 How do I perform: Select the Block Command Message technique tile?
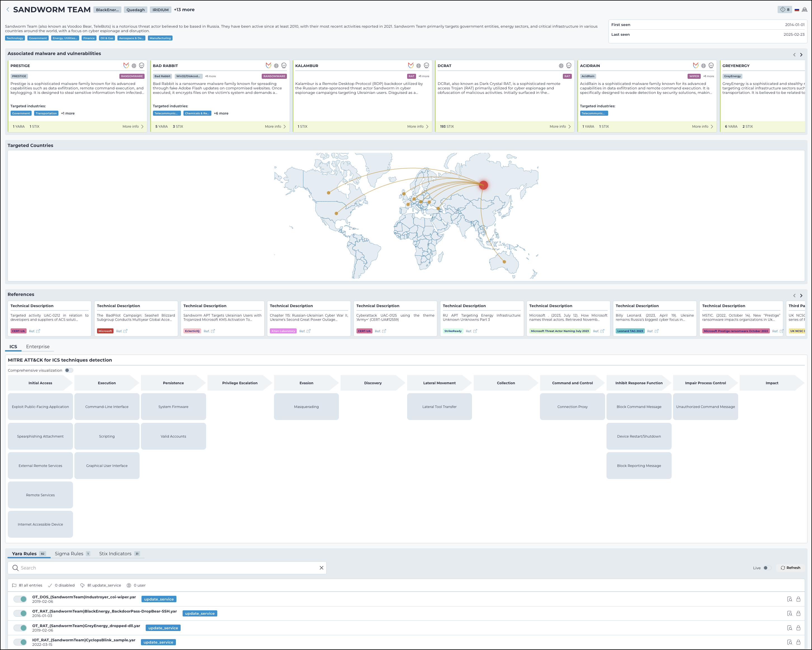(x=639, y=407)
